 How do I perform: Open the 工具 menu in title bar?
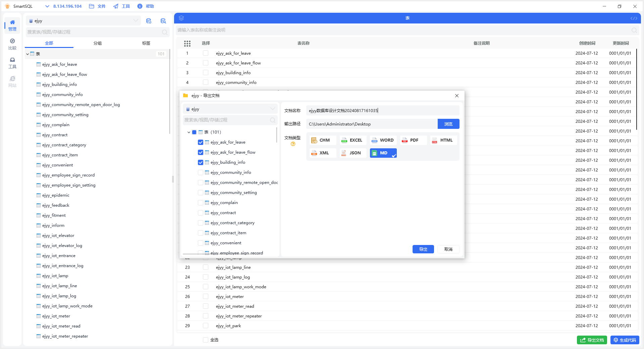point(122,6)
